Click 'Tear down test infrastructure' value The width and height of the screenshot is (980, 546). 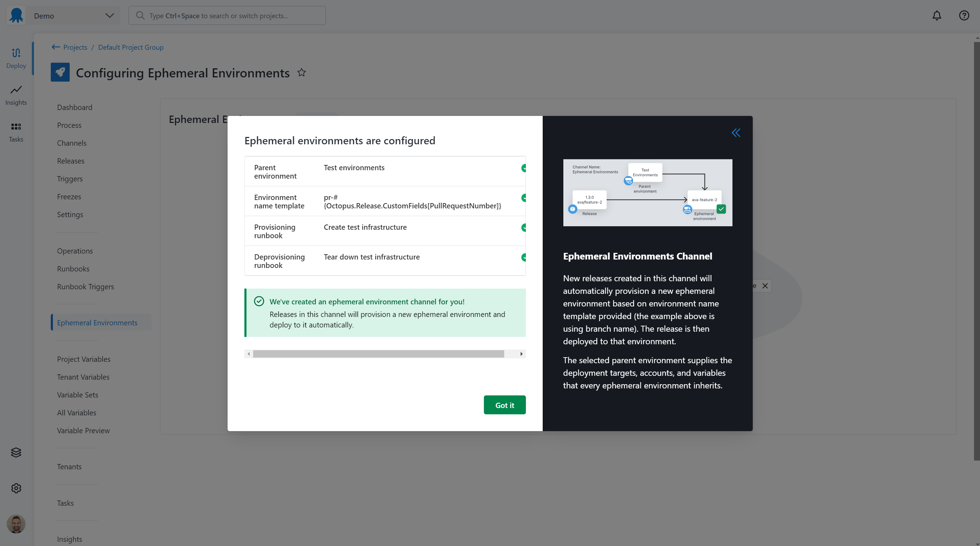click(372, 257)
